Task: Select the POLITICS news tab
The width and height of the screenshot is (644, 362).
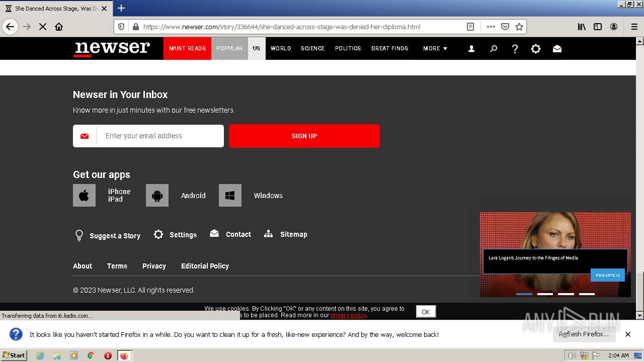Action: (348, 49)
